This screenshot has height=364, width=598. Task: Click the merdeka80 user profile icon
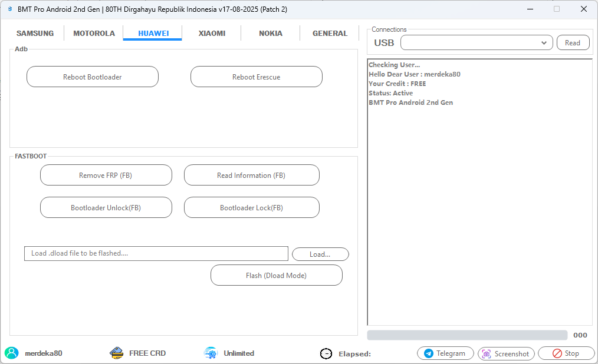click(12, 353)
